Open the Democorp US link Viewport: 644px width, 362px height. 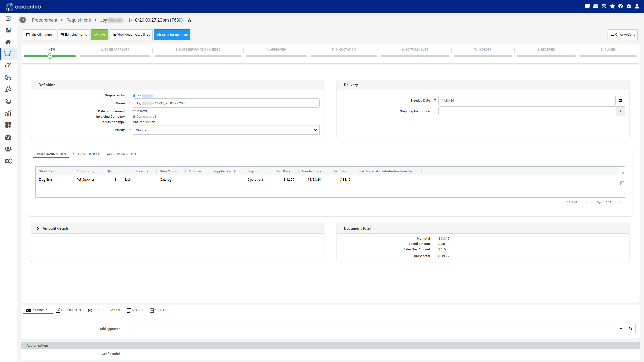[146, 117]
